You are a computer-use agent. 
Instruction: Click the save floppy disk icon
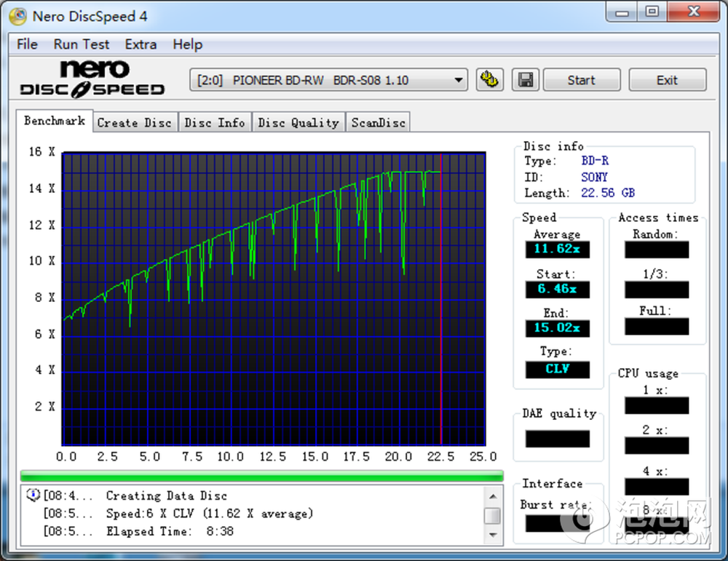tap(525, 80)
